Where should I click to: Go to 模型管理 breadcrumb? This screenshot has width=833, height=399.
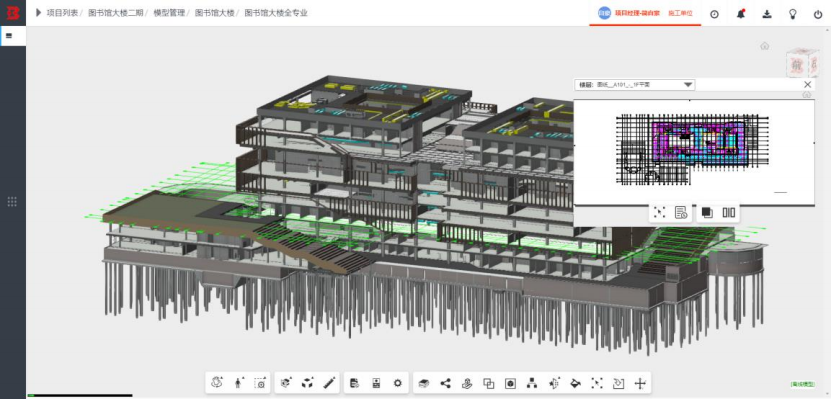tap(169, 13)
